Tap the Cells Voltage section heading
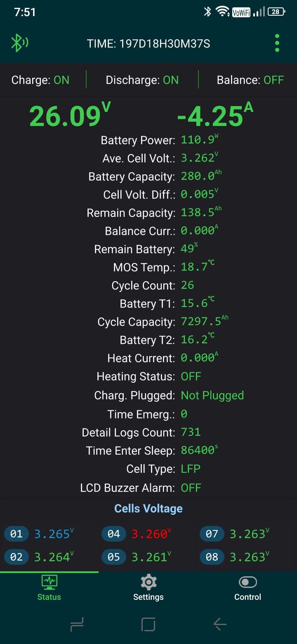Image resolution: width=297 pixels, height=644 pixels. tap(148, 509)
